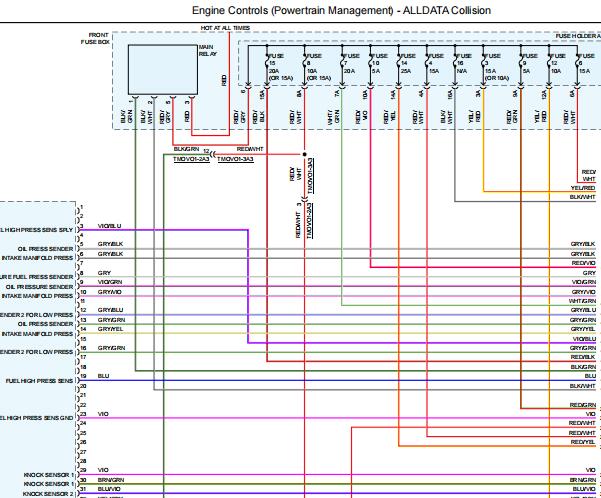601x498 pixels.
Task: Click the 14A terminal label below fuse 14
Action: tap(393, 95)
